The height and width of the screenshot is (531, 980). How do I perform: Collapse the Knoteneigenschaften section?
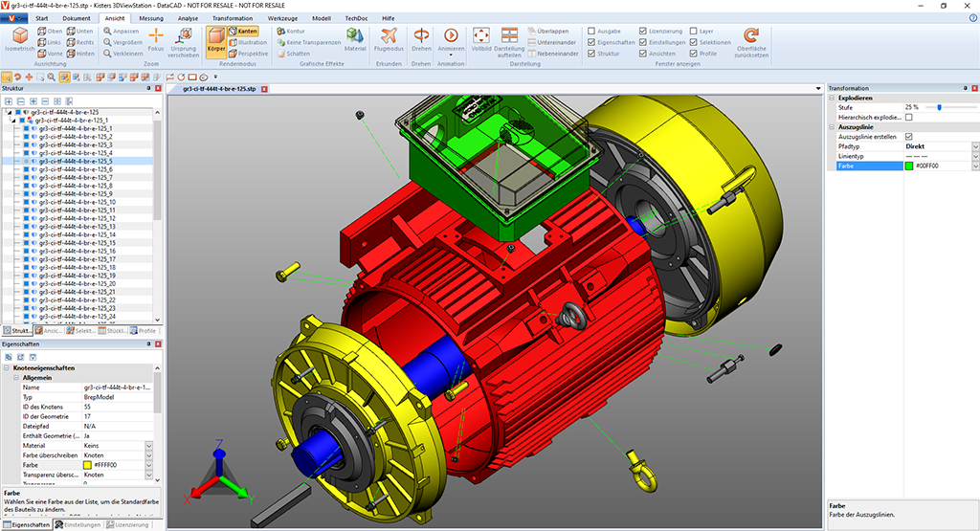click(7, 368)
